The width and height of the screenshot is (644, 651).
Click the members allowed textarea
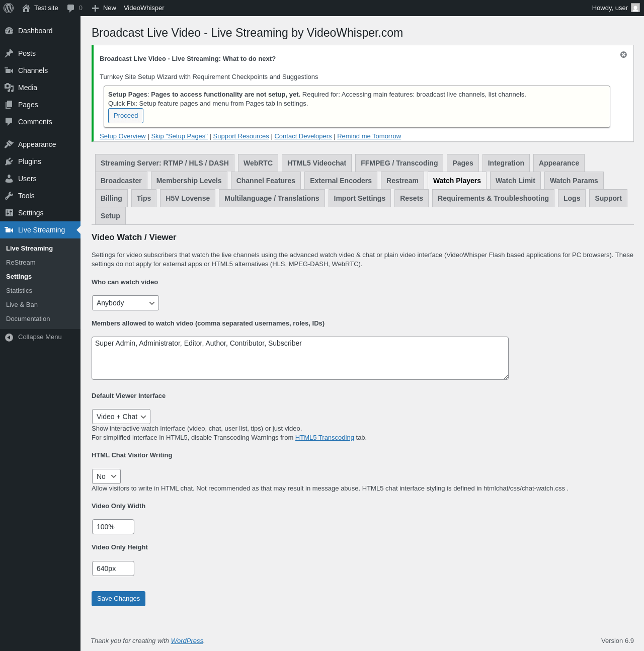click(x=300, y=358)
